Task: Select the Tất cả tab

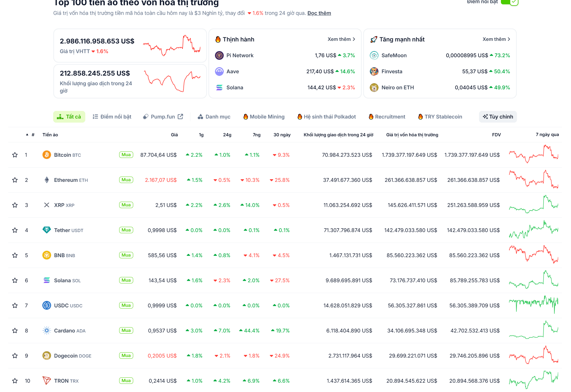Action: point(69,117)
